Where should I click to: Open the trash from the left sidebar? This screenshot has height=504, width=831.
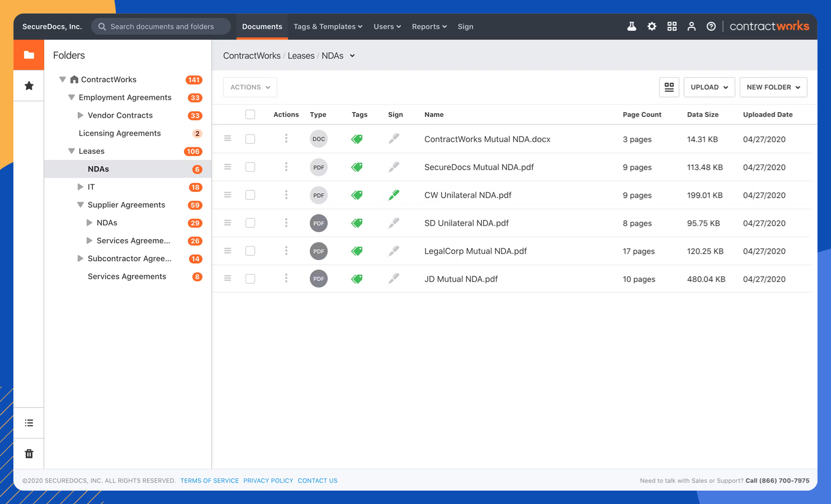[x=28, y=453]
